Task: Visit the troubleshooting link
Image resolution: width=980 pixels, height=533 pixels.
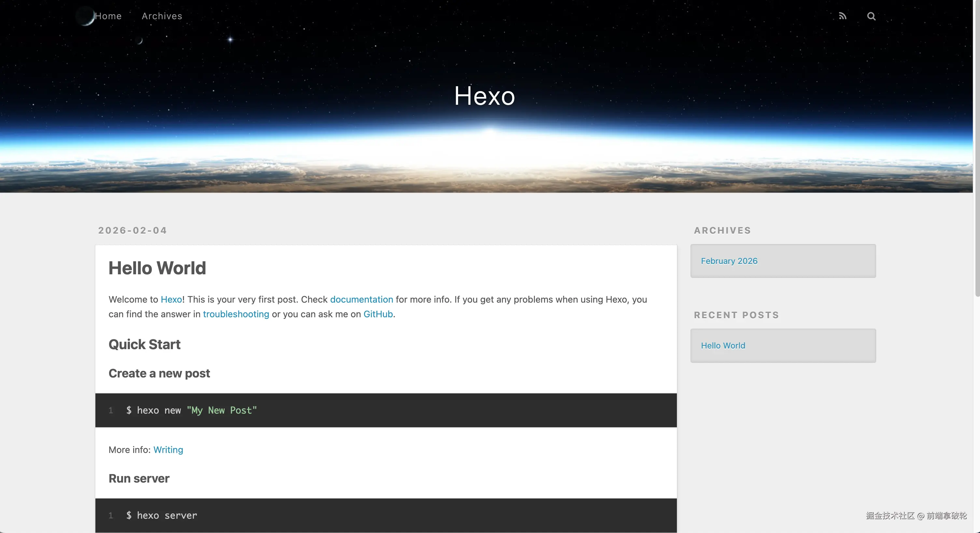Action: [236, 314]
